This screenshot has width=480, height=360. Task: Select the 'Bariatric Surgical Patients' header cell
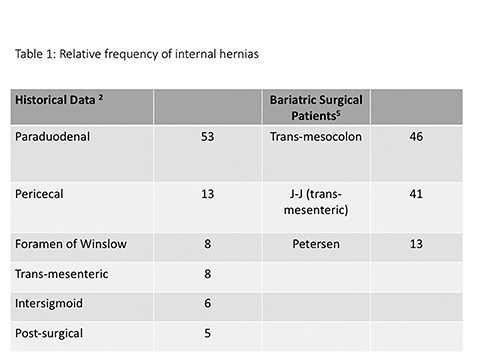pos(316,107)
